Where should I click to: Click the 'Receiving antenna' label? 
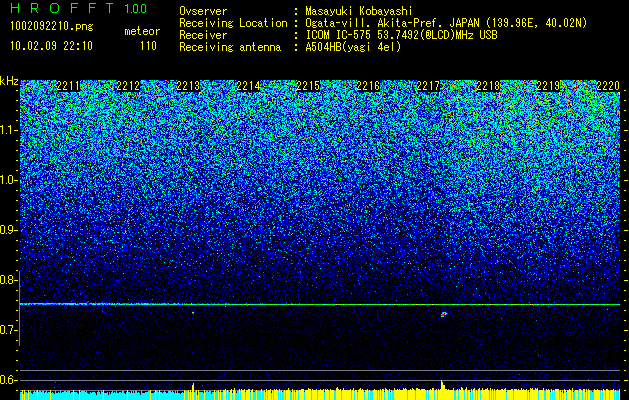tap(230, 47)
